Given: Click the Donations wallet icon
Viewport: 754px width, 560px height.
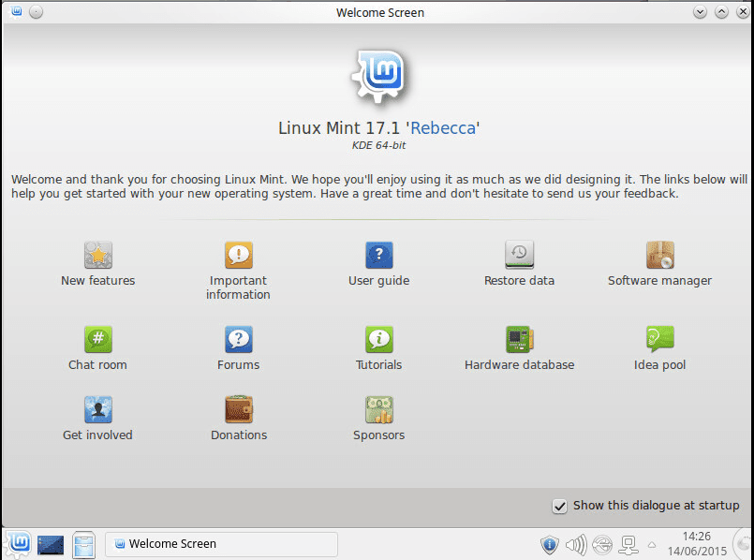Looking at the screenshot, I should tap(238, 409).
